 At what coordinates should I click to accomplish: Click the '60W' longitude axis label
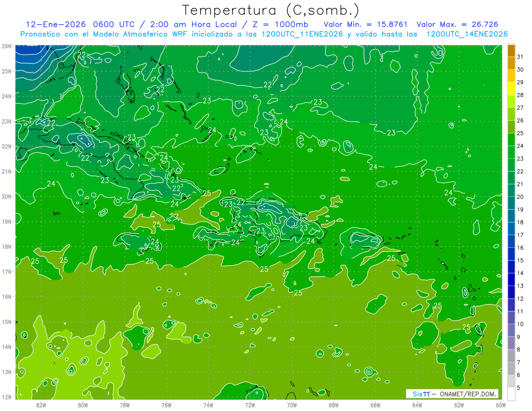(x=501, y=405)
